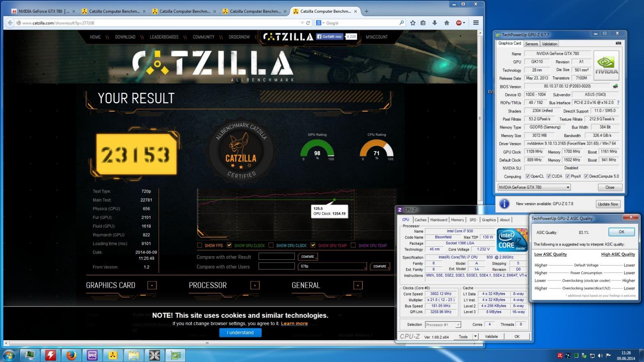Image resolution: width=644 pixels, height=362 pixels.
Task: Switch to Caches tab in CPU-Z
Action: coord(421,220)
